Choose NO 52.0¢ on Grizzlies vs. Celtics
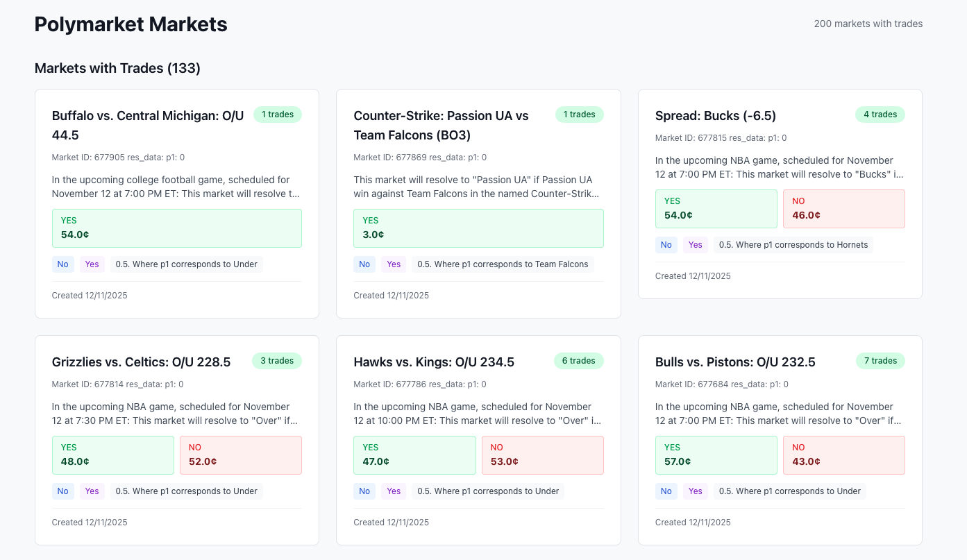The width and height of the screenshot is (967, 560). [240, 455]
